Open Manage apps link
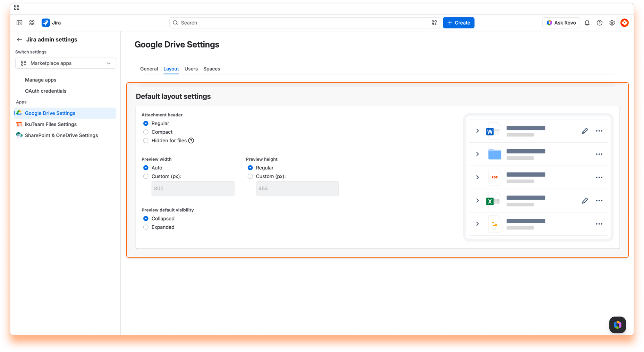The width and height of the screenshot is (644, 352). tap(41, 80)
